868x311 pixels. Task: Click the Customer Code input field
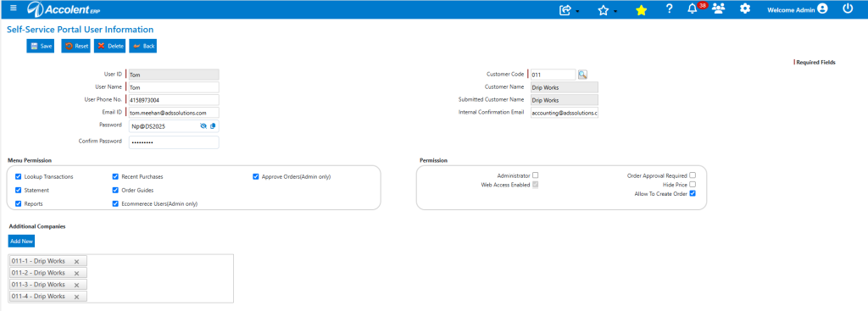coord(553,75)
